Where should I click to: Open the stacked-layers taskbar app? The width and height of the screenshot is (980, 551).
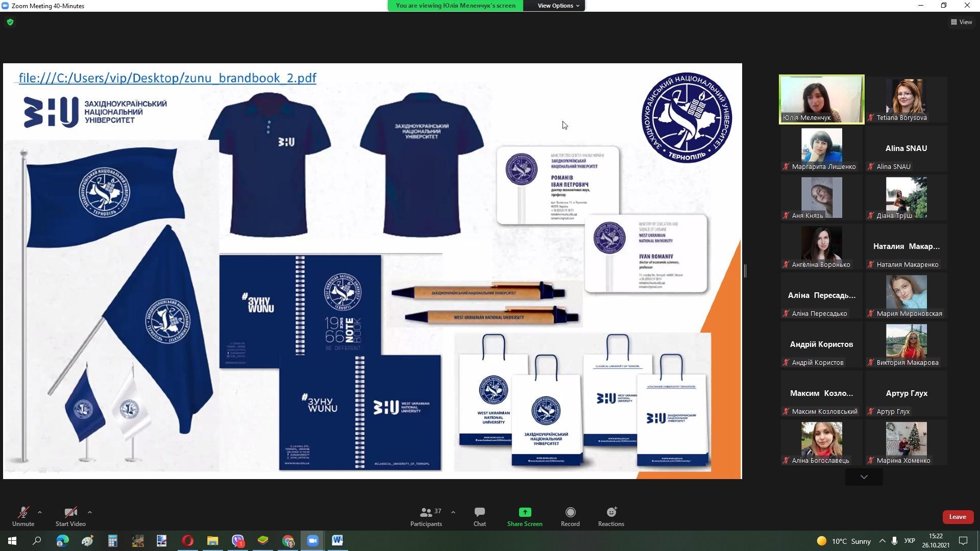click(263, 541)
